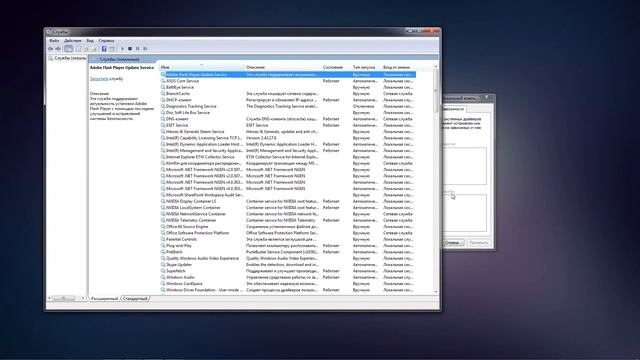This screenshot has width=640, height=360.
Task: Sort by the Описание column header
Action: [x=282, y=67]
